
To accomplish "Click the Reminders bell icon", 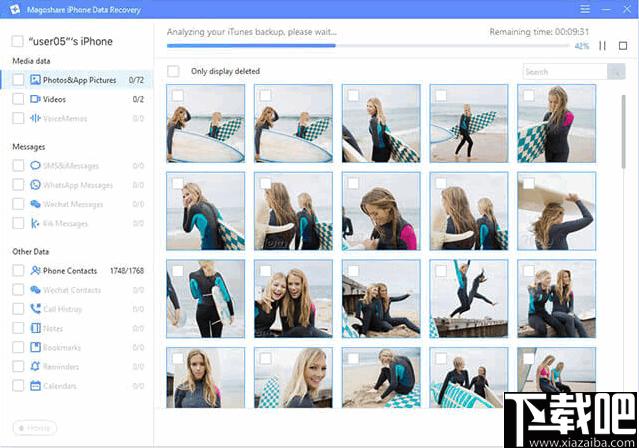I will [35, 366].
